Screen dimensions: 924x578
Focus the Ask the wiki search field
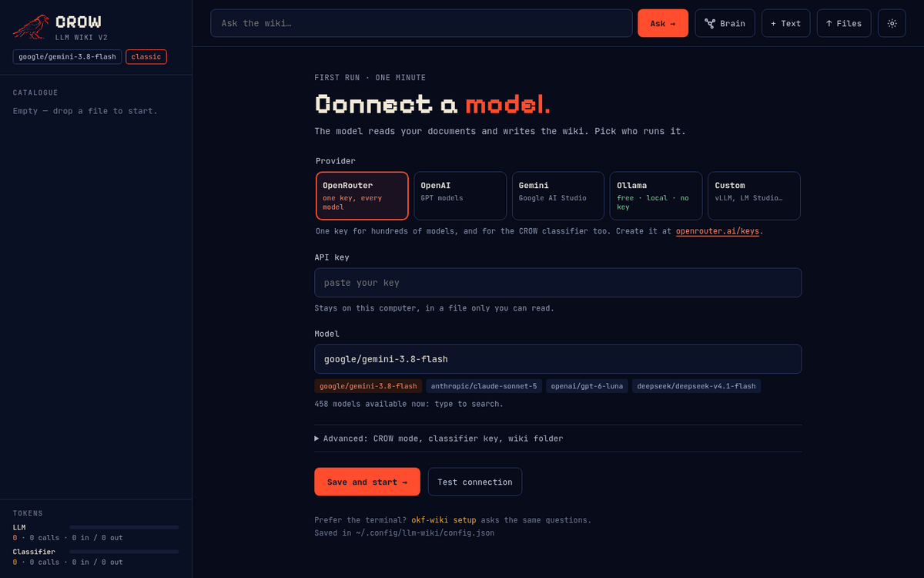(x=421, y=23)
